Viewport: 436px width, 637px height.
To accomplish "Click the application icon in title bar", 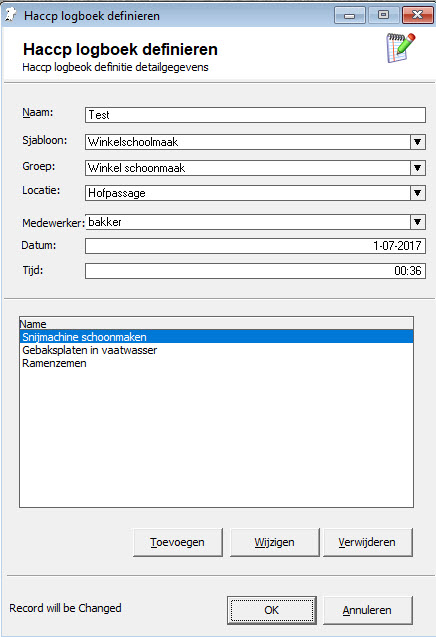I will tap(11, 15).
